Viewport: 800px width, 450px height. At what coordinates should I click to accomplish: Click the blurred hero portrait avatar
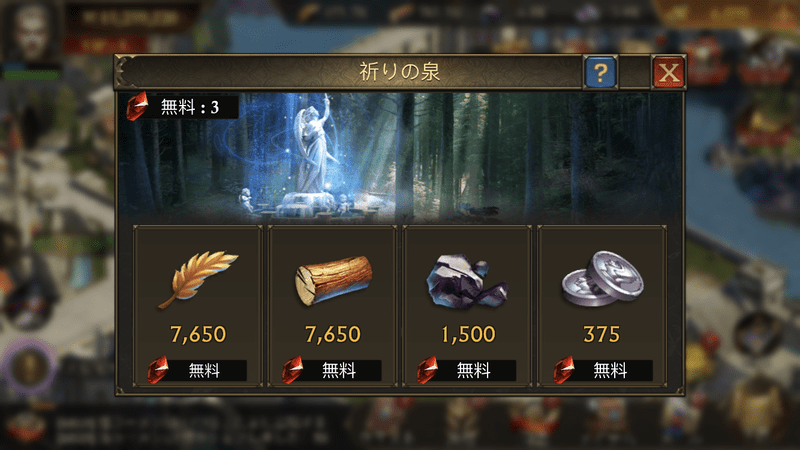pos(31,34)
